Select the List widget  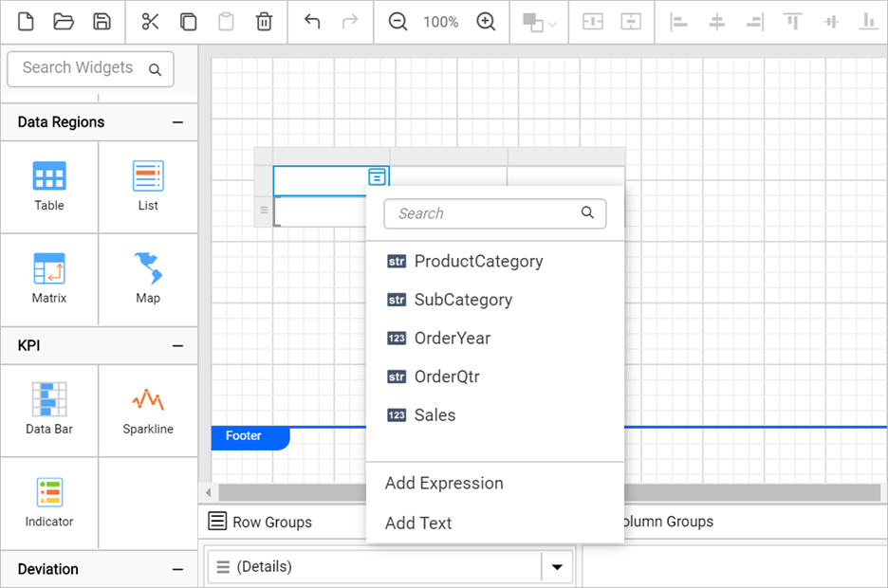[148, 187]
